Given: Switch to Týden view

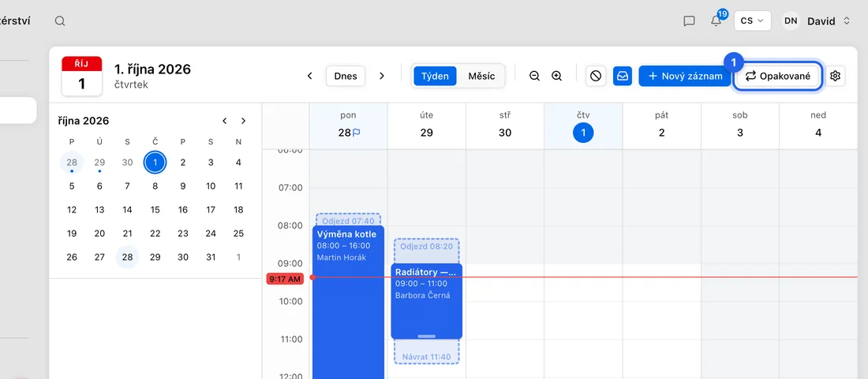Looking at the screenshot, I should [435, 76].
